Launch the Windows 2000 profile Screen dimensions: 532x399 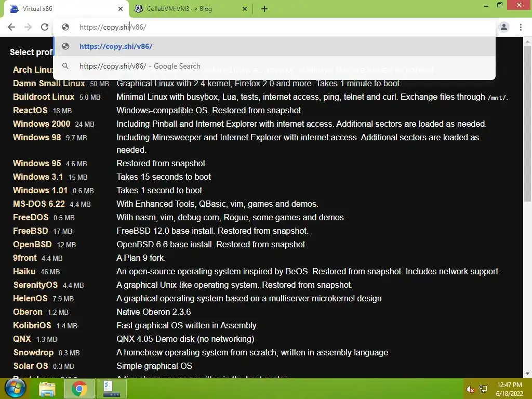(42, 124)
